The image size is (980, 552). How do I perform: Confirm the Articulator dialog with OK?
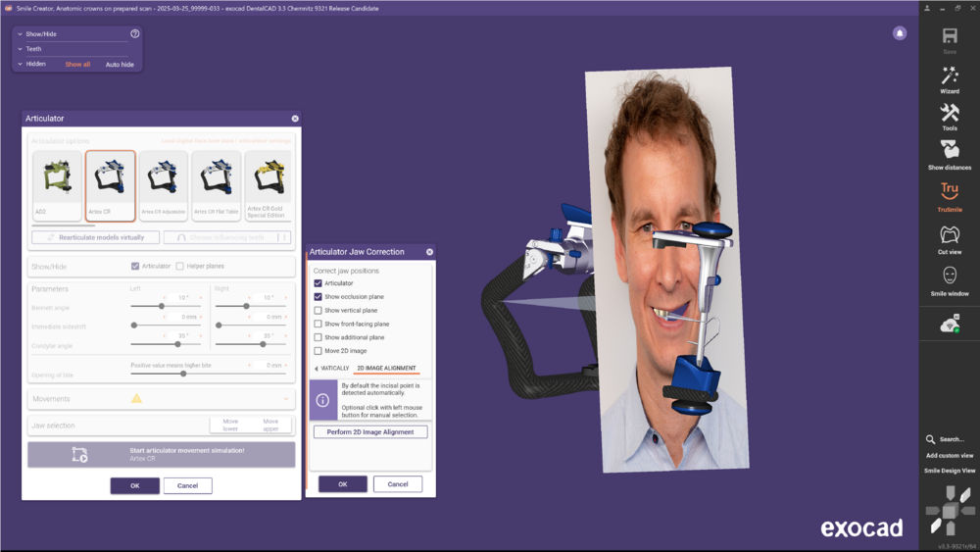(x=135, y=485)
